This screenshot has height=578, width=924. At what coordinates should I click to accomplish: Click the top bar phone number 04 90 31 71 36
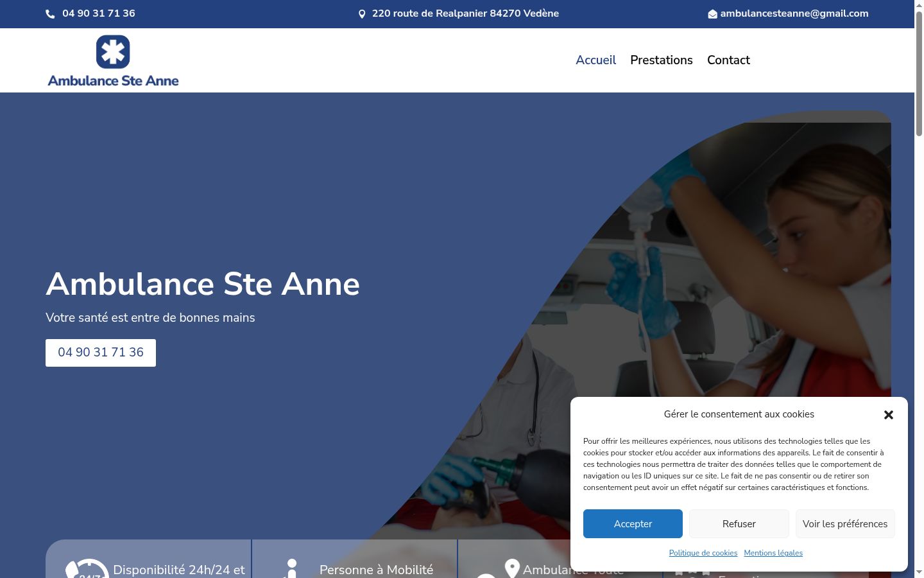coord(99,13)
